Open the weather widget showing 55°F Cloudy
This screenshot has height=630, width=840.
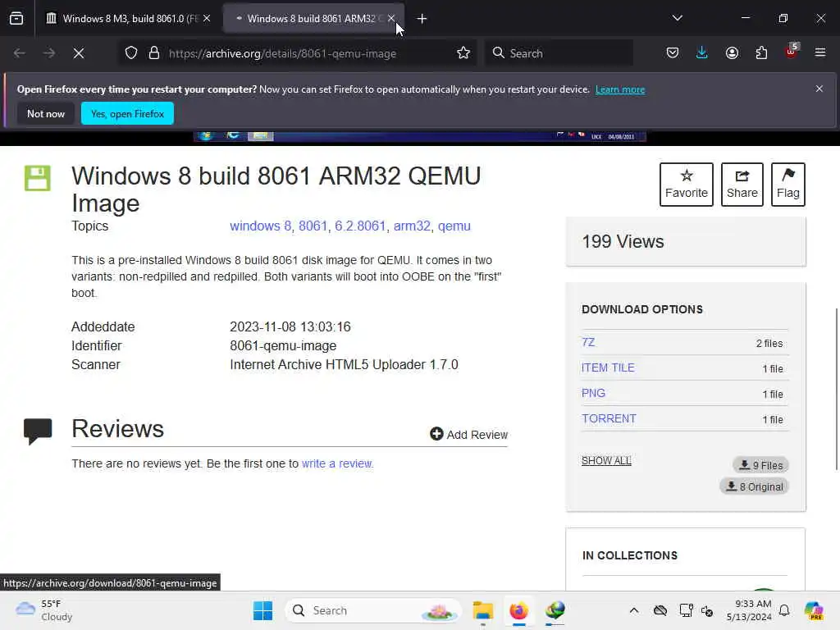(44, 610)
